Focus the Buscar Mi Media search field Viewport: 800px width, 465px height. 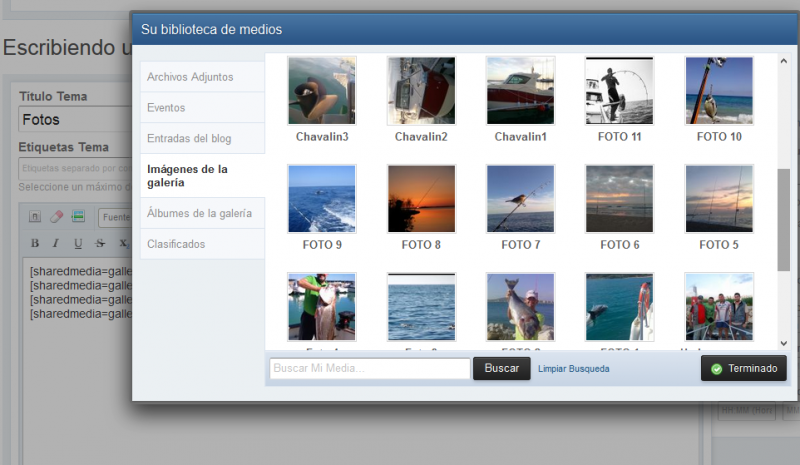tap(369, 369)
